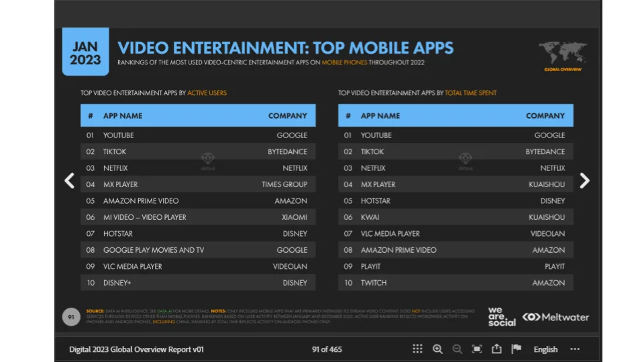Click the page indicator 91 of 465
The width and height of the screenshot is (644, 362).
(x=327, y=349)
